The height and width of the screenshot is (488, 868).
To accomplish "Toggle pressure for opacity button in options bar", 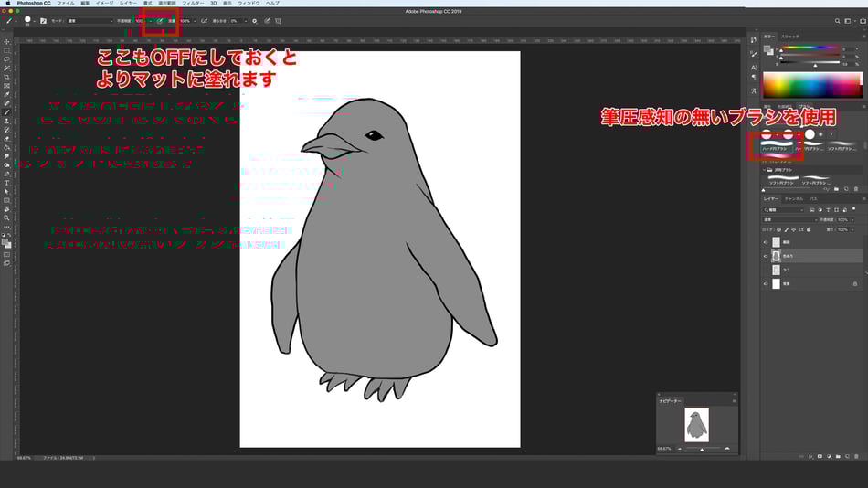I will (159, 20).
